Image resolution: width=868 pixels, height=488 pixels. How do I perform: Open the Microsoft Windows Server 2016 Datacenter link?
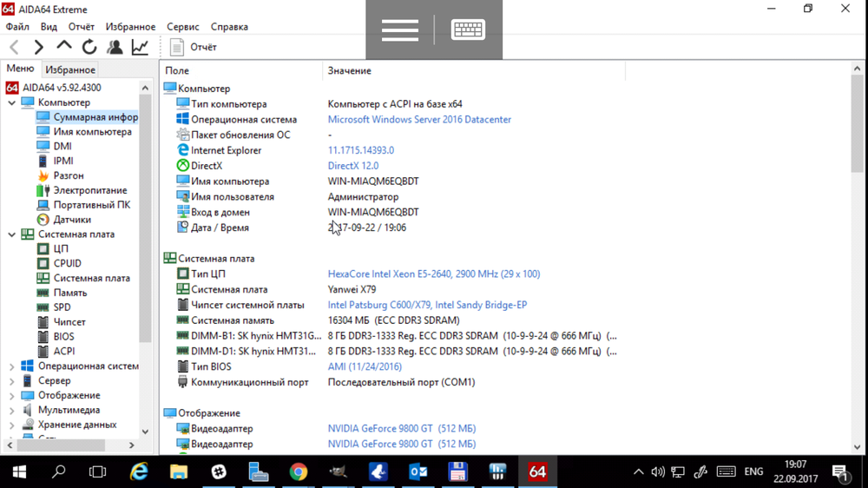[x=419, y=120]
